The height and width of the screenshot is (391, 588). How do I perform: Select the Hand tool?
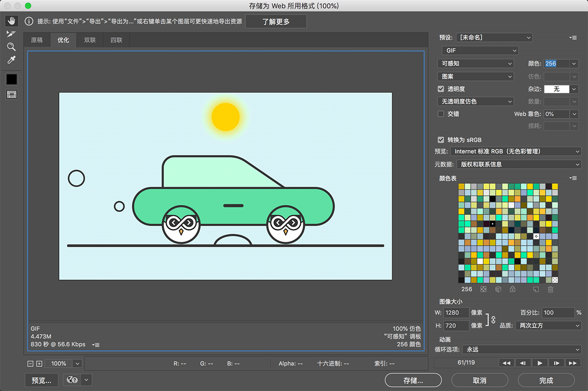pyautogui.click(x=11, y=21)
